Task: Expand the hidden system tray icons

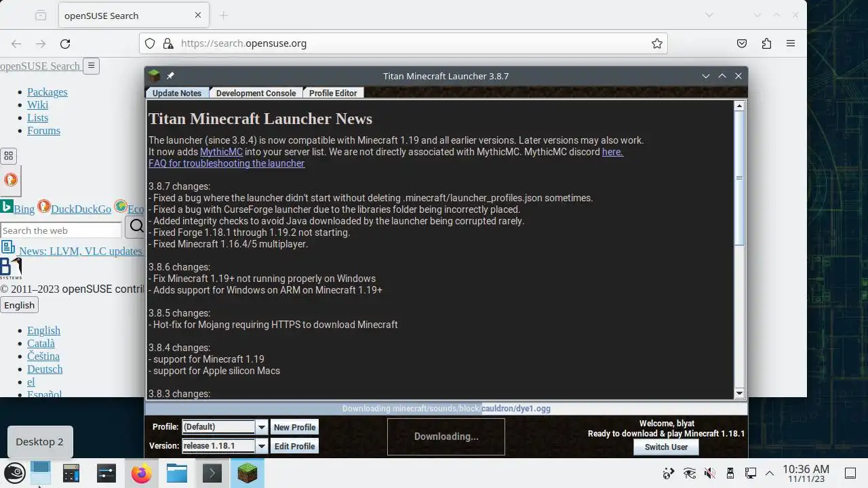Action: coord(770,473)
